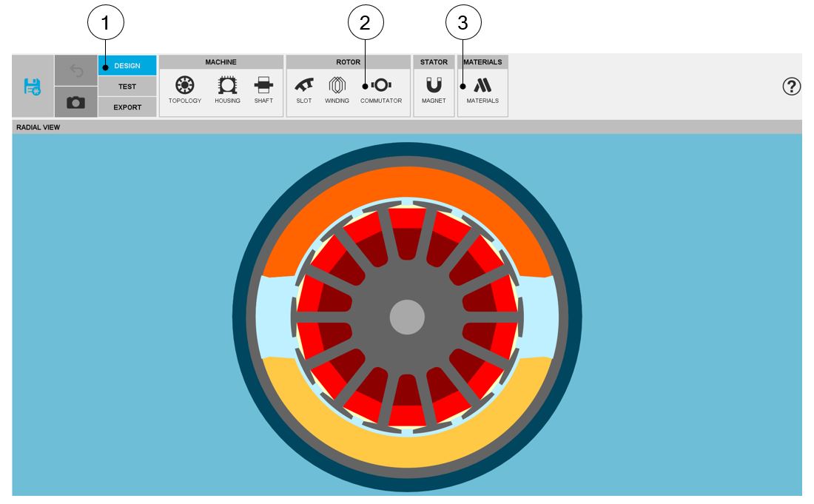Select the Shaft tool

pyautogui.click(x=263, y=89)
